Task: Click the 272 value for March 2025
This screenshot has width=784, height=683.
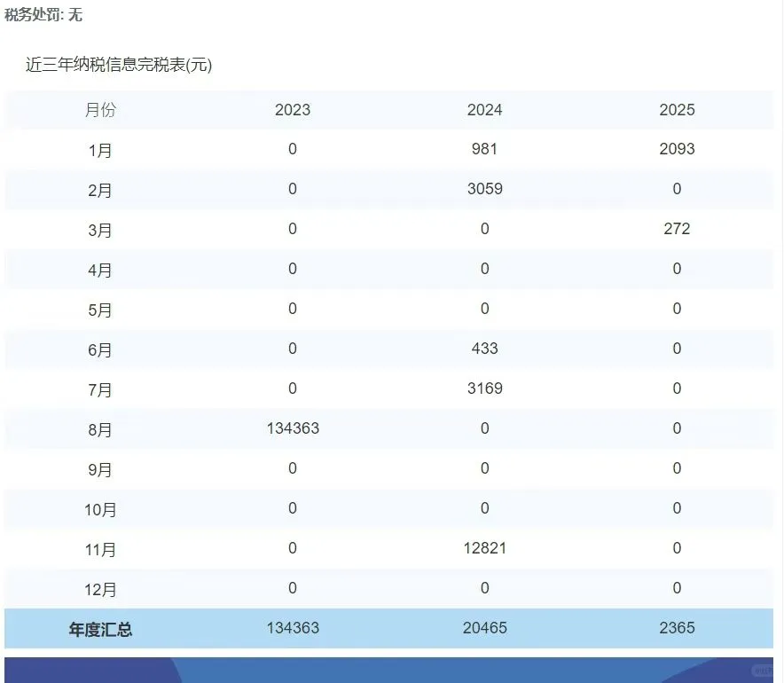Action: pos(677,229)
